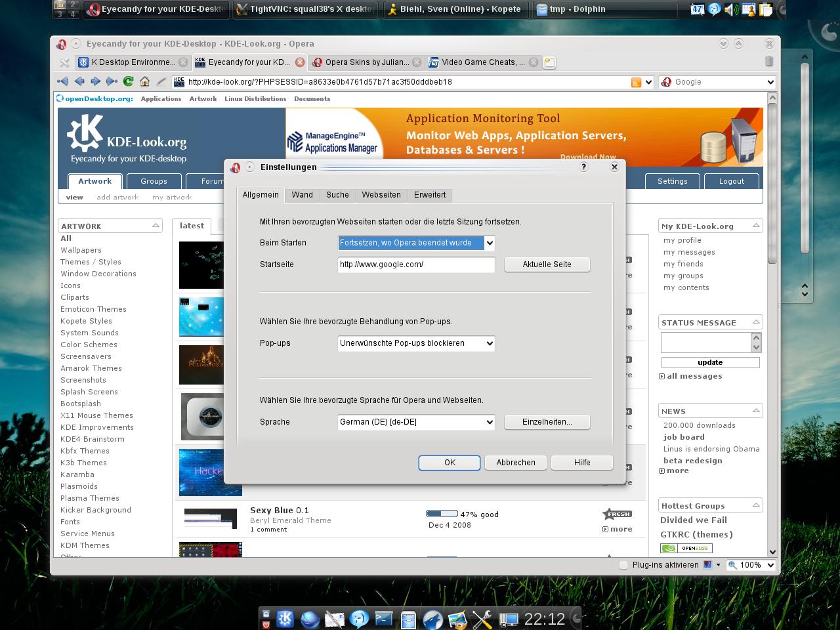Click the Einzelheiten... button
840x630 pixels.
(547, 422)
